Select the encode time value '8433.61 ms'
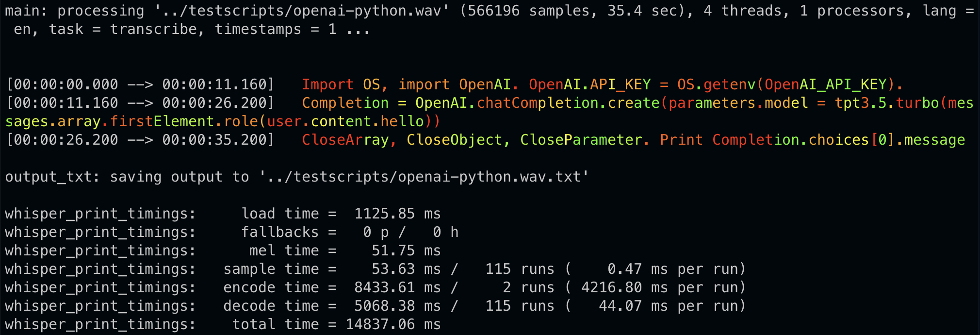 click(398, 287)
